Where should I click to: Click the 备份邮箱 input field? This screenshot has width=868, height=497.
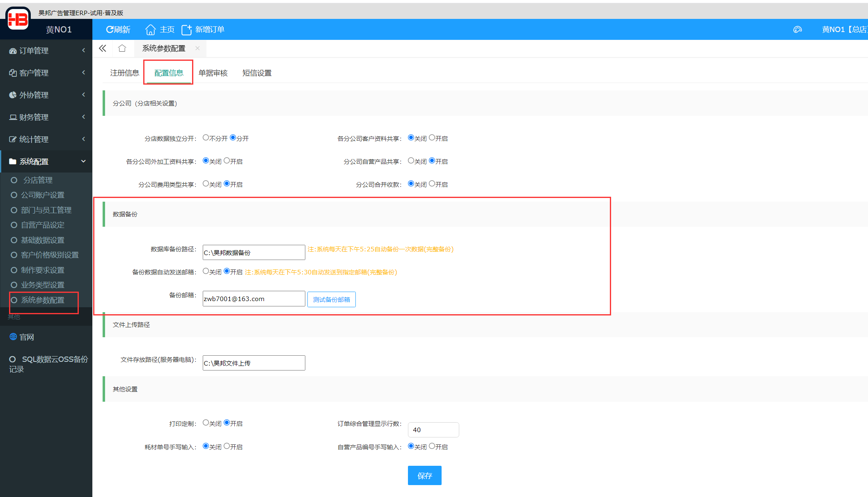254,299
